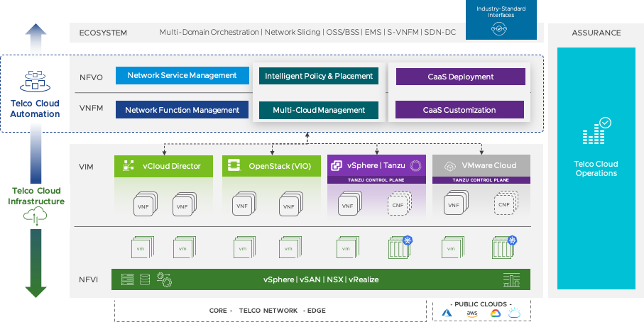Select the Network Function Management box
This screenshot has width=644, height=322.
click(x=182, y=110)
